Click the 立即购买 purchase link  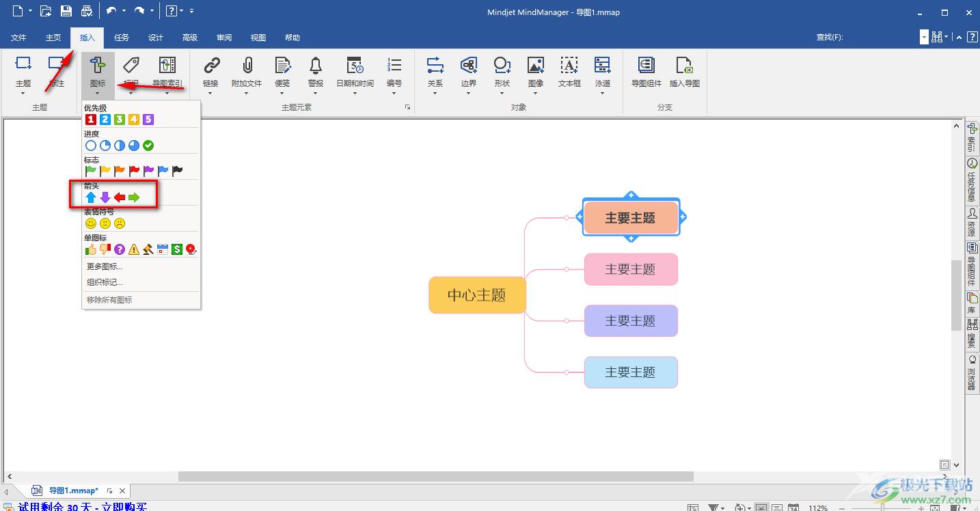tap(124, 507)
